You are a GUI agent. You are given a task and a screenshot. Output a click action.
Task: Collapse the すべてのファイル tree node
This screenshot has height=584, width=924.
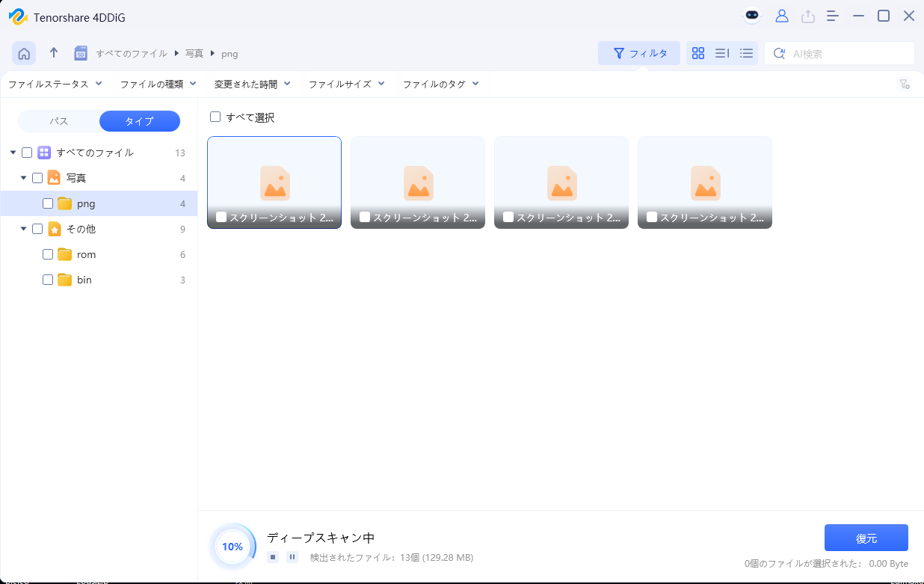tap(13, 153)
